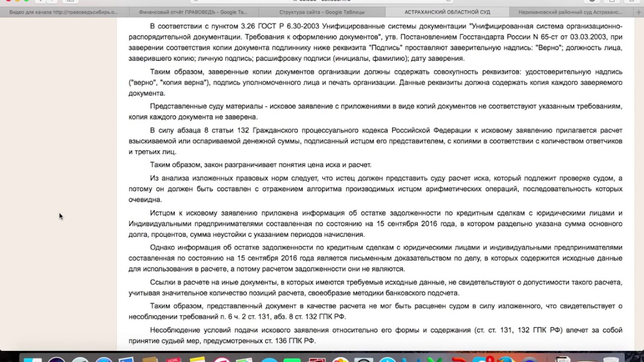Click the paragraph starting 'Несоблюдение условий подачи искового заявления'
This screenshot has width=644, height=362.
(375, 335)
